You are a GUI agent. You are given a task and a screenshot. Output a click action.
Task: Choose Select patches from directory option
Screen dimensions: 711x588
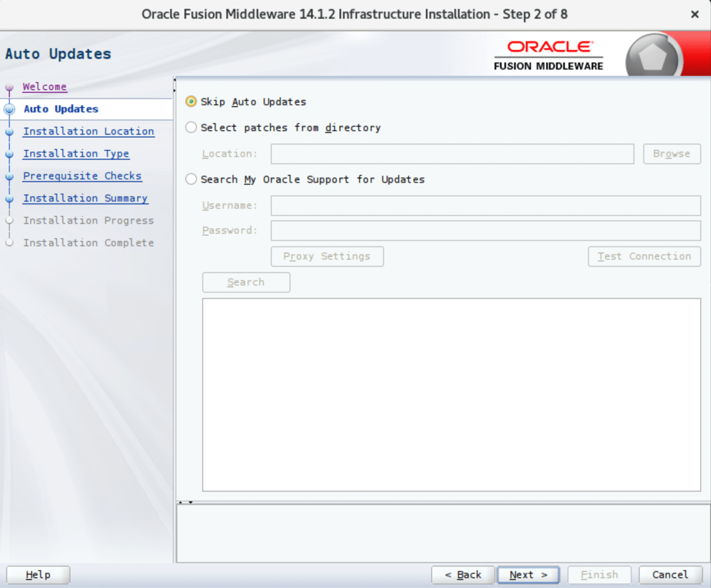pos(191,128)
